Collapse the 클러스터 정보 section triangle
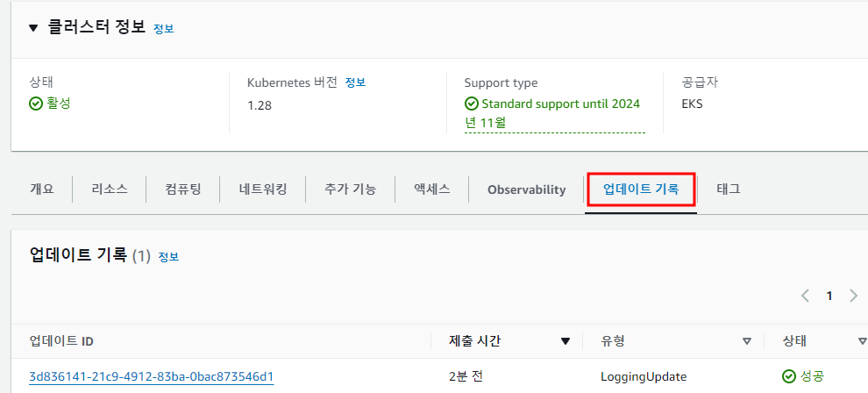 tap(34, 28)
